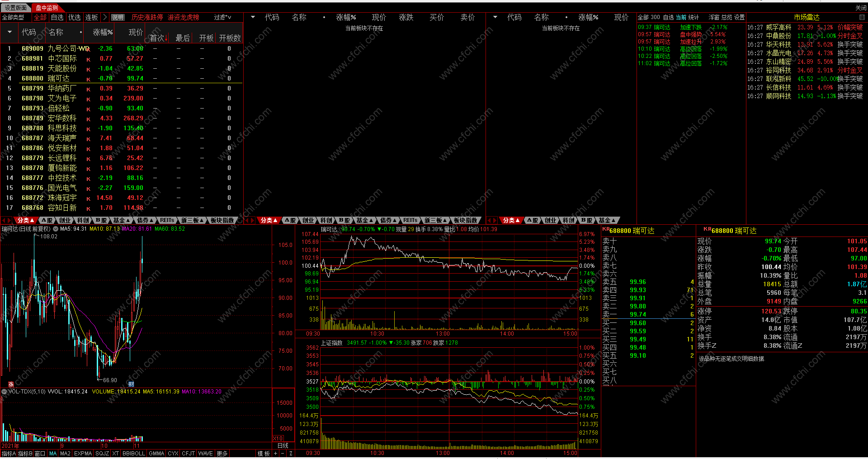This screenshot has width=868, height=459.
Task: Click the 财 finance marker on K-line chart
Action: (x=131, y=384)
